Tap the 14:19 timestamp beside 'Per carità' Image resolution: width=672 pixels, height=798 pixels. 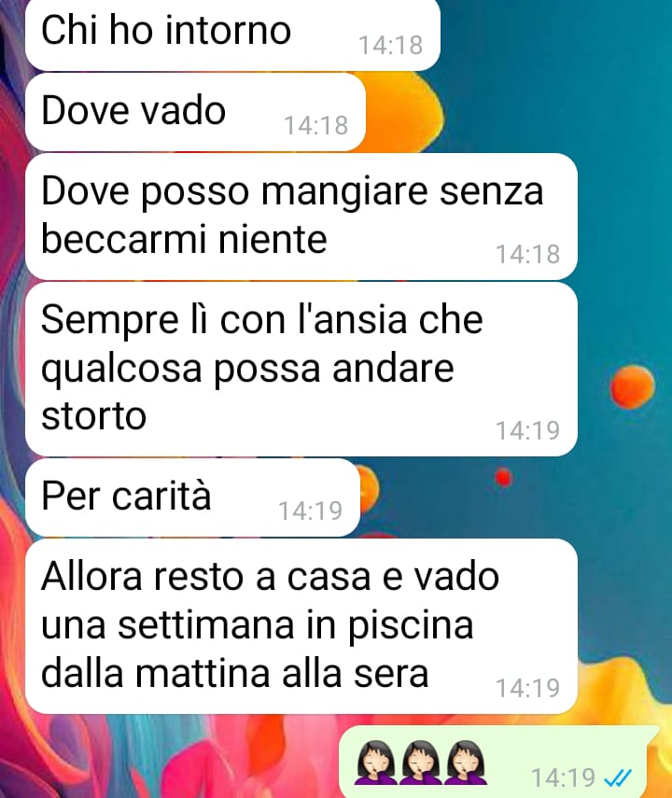[311, 511]
